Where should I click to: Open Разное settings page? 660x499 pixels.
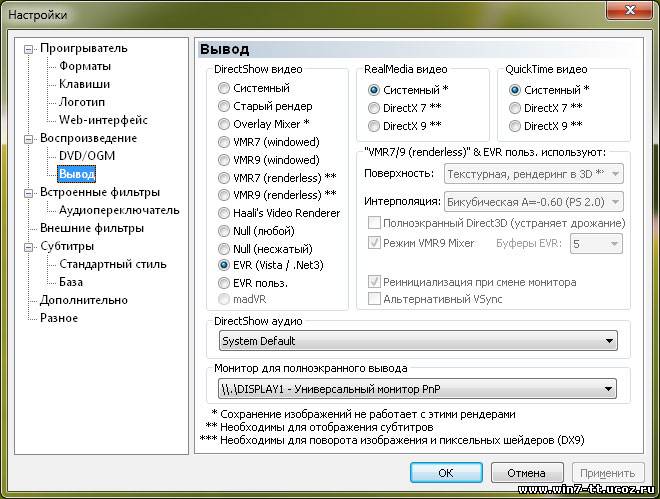coord(59,318)
